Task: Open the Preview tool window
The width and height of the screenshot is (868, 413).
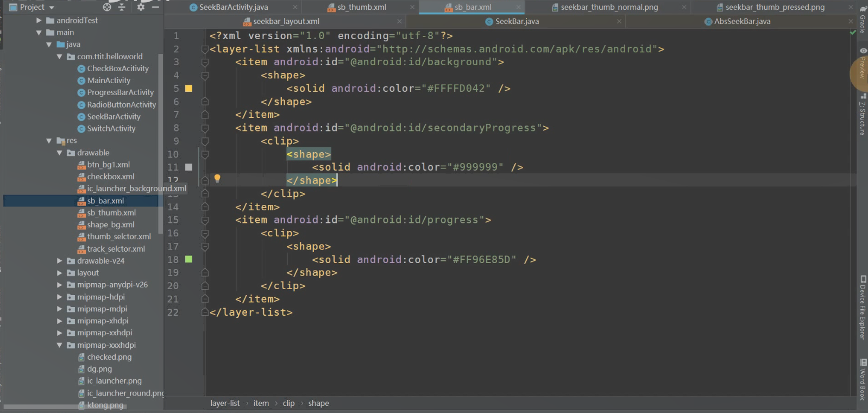Action: tap(863, 64)
